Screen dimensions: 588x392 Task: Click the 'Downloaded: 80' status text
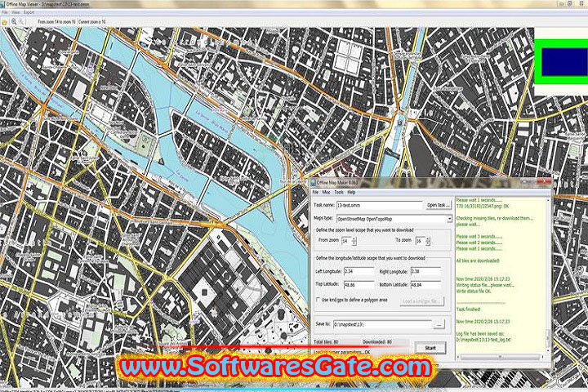[x=377, y=341]
